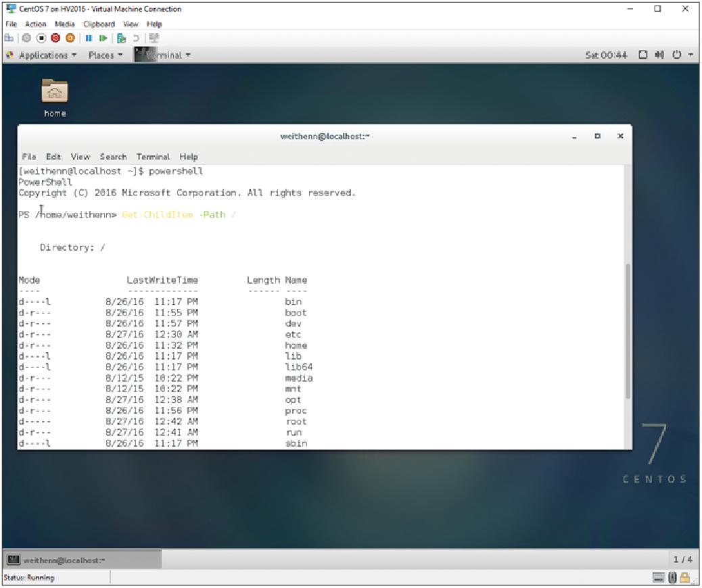Close the weithenn@localhost terminal window
This screenshot has height=588, width=702.
click(620, 136)
